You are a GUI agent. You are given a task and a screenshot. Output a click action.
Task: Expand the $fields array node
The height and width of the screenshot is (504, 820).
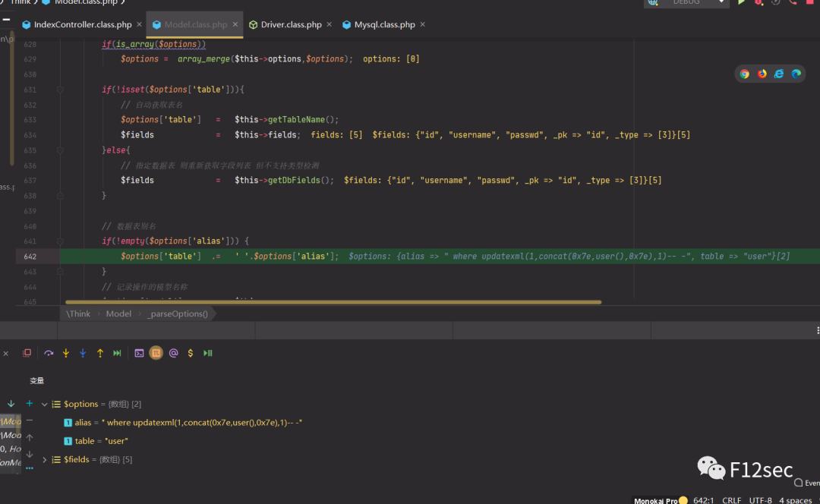pos(45,459)
